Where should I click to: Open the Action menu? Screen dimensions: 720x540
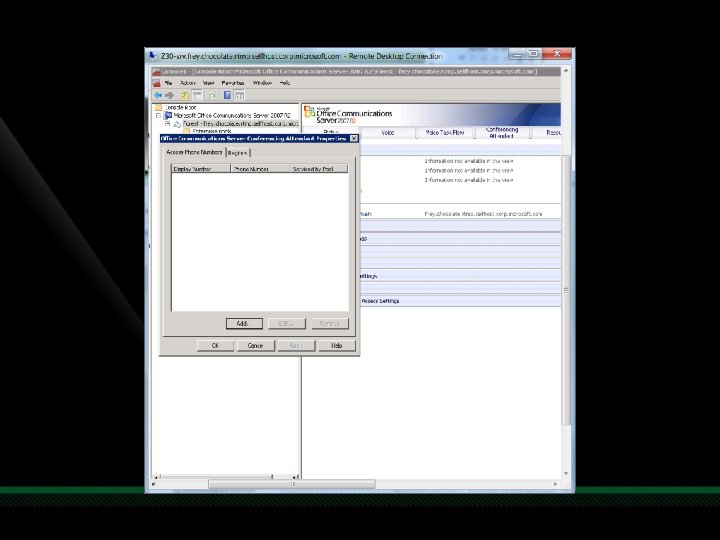(x=187, y=83)
